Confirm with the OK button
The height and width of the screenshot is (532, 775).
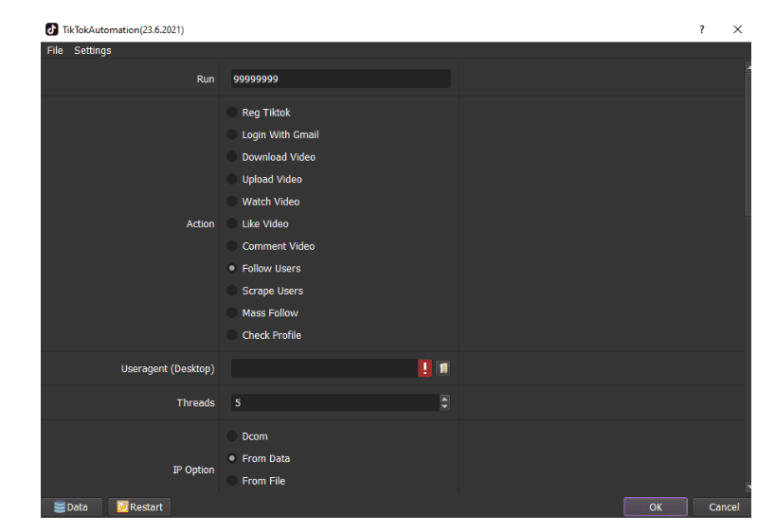[x=656, y=506]
